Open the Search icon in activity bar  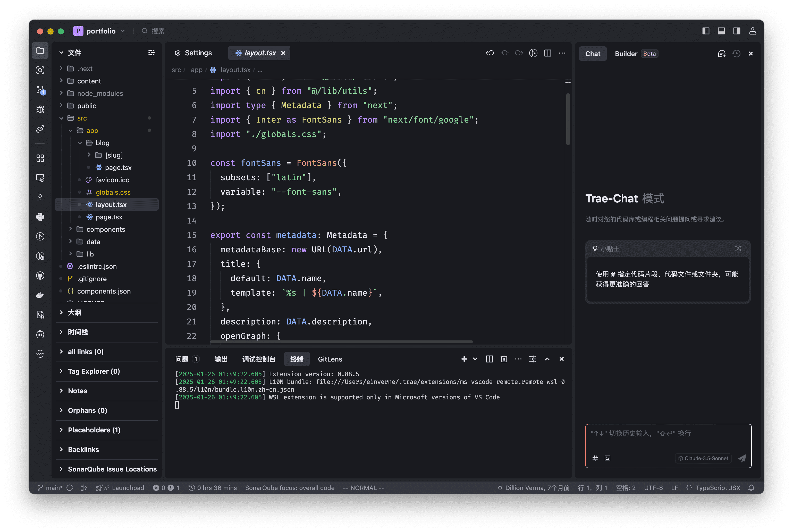coord(40,70)
